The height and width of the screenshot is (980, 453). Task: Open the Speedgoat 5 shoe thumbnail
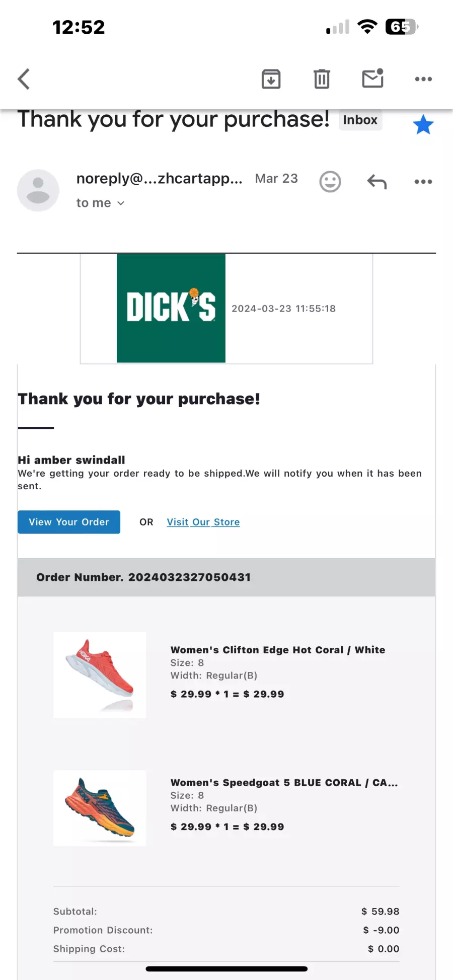coord(100,808)
